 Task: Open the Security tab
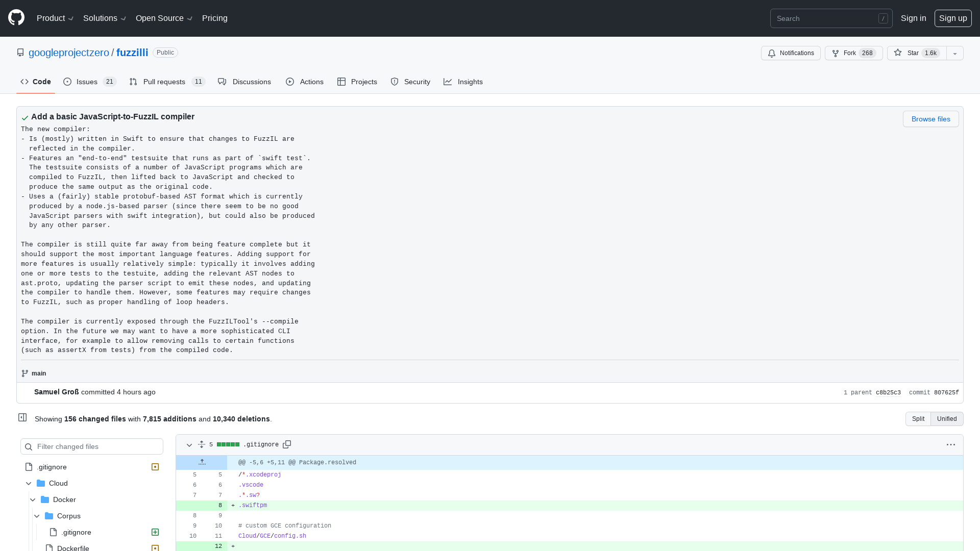[x=410, y=82]
